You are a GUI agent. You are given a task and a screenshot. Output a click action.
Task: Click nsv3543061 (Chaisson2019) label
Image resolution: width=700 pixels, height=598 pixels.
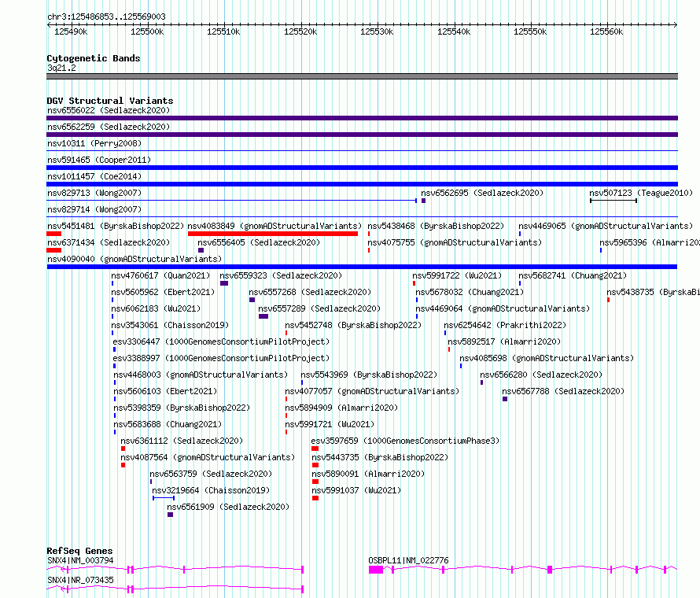click(x=170, y=325)
